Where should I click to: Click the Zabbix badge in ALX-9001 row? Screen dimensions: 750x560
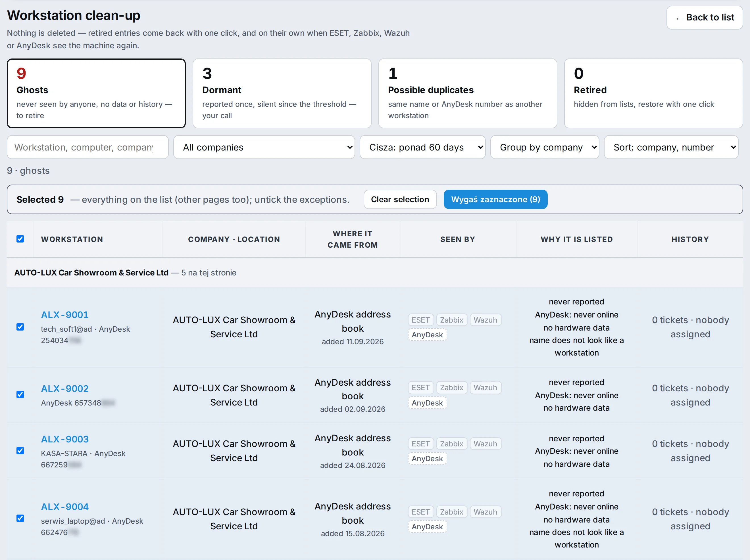452,320
